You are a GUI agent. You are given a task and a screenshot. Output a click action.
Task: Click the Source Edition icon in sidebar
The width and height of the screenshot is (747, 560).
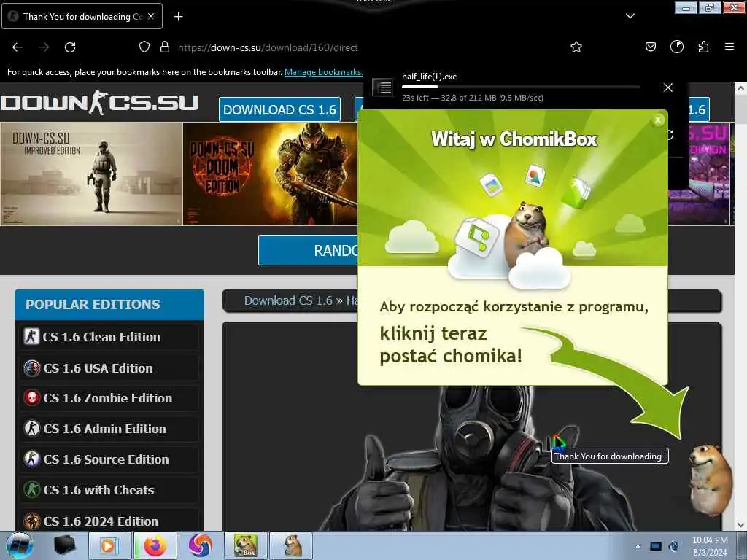pyautogui.click(x=32, y=459)
